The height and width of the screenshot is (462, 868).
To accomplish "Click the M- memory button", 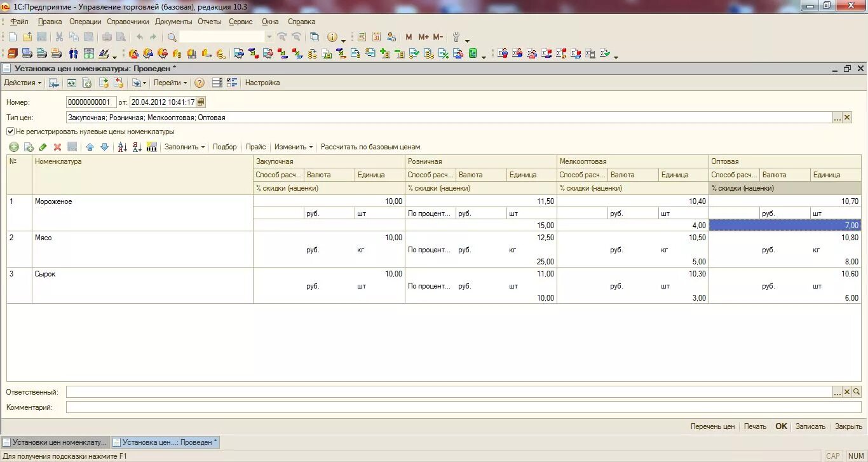I will [x=438, y=37].
